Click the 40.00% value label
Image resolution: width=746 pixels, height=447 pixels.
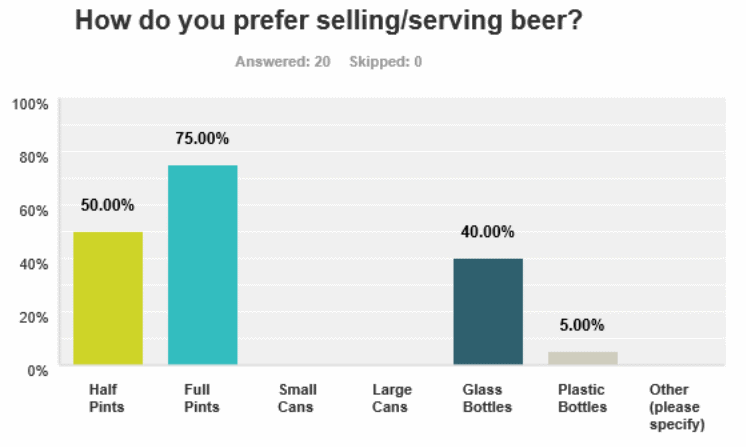coord(488,232)
